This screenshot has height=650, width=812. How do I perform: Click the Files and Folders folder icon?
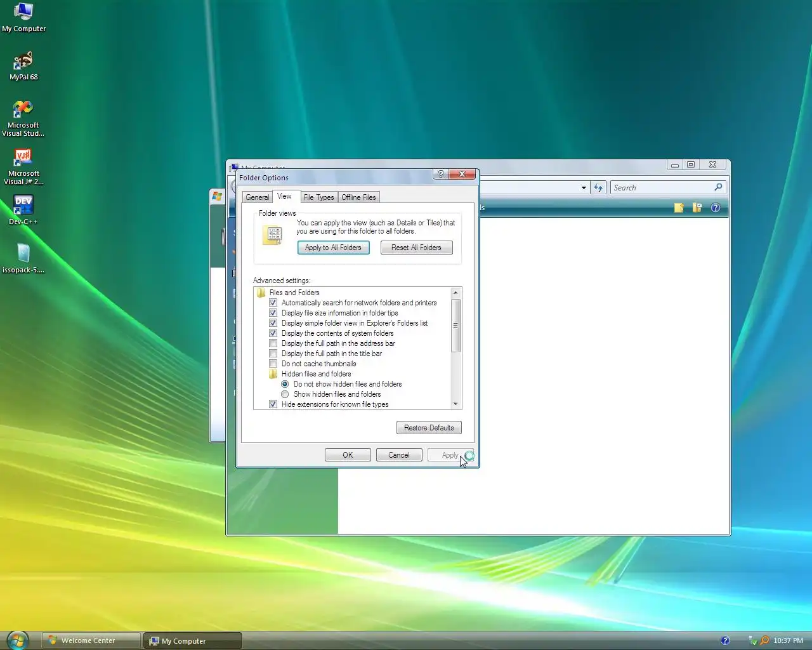pos(261,293)
